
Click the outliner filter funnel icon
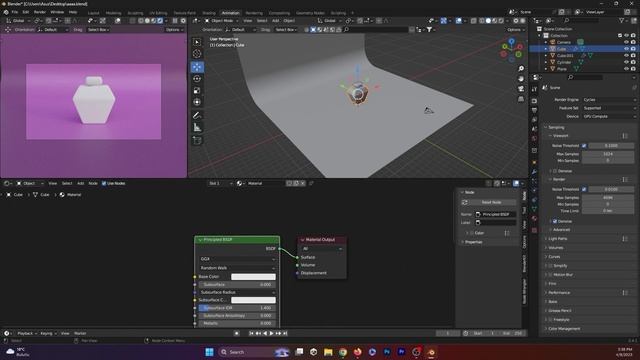coord(622,20)
